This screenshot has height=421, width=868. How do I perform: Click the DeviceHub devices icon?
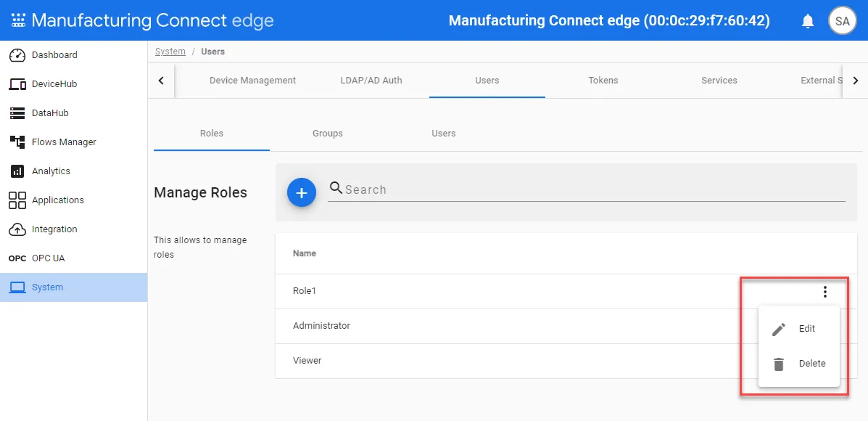tap(17, 84)
